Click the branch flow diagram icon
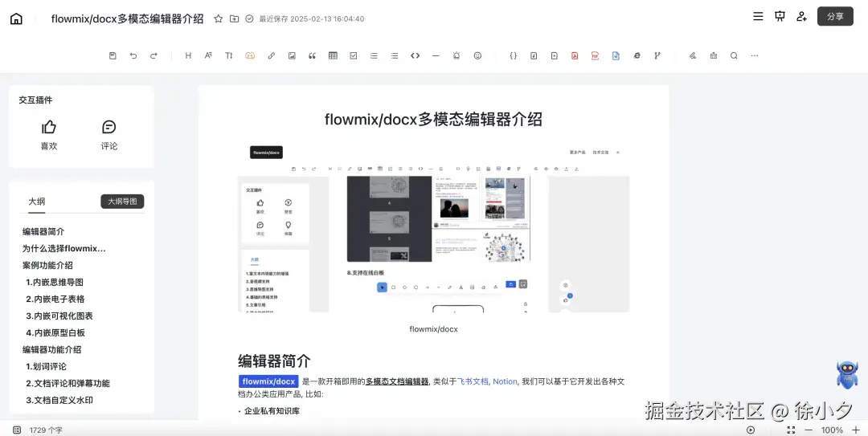 click(x=657, y=56)
